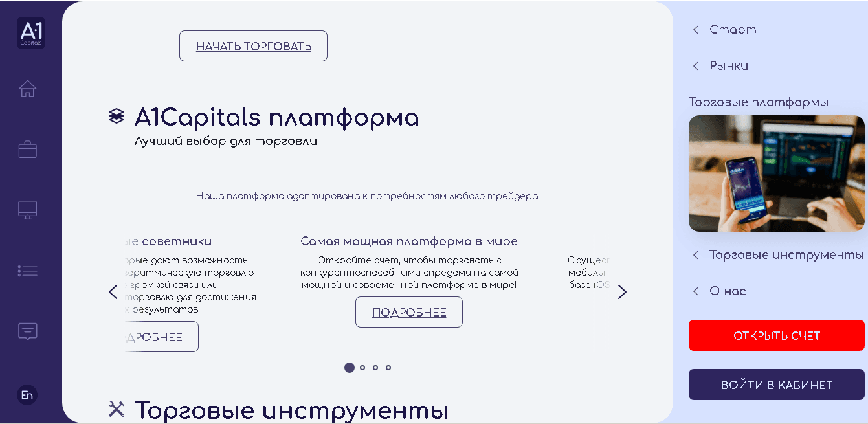Select the fourth carousel dot indicator
Image resolution: width=868 pixels, height=424 pixels.
tap(388, 368)
